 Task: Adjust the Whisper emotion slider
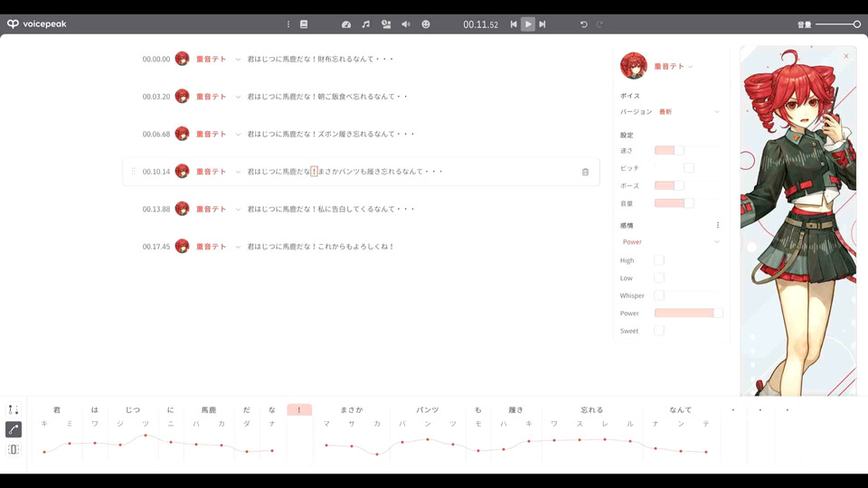688,296
